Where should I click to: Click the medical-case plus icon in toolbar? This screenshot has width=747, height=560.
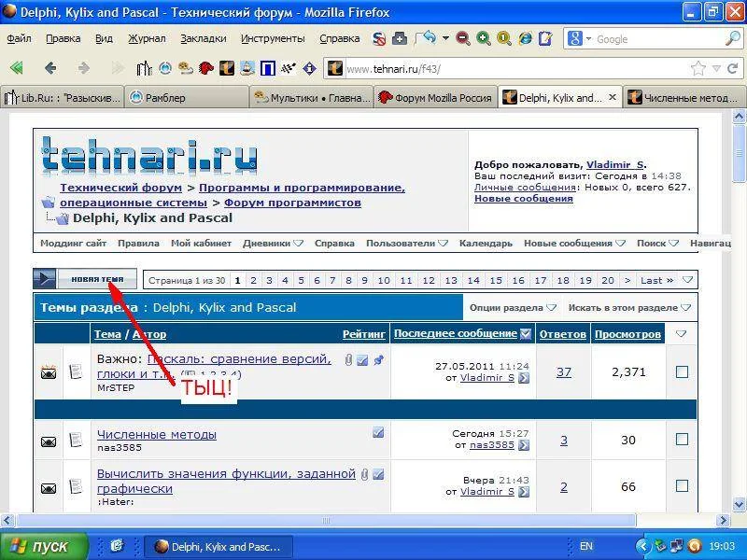pos(400,38)
